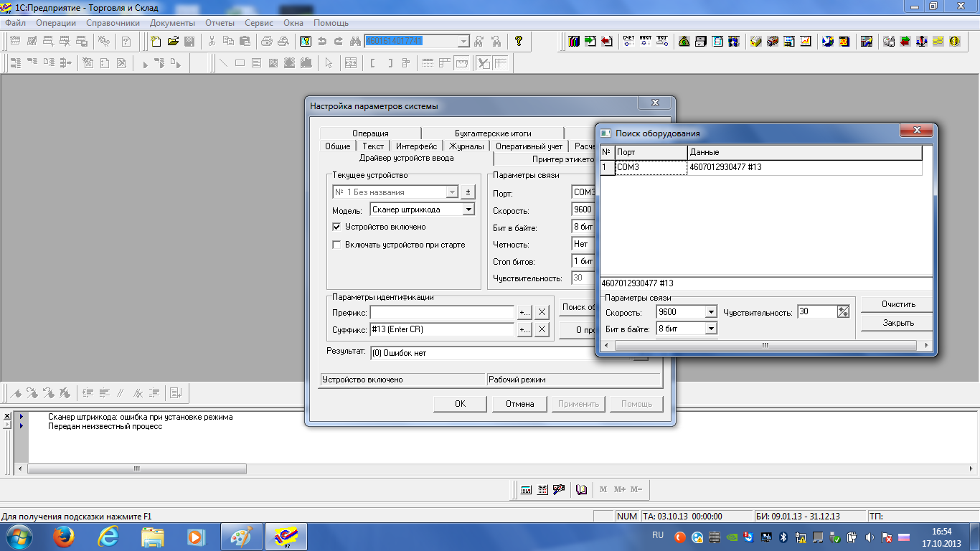Click the red arrow document icon
This screenshot has width=980, height=551.
607,41
